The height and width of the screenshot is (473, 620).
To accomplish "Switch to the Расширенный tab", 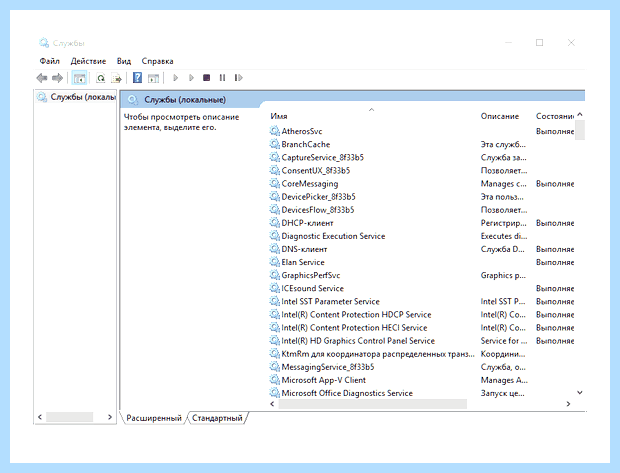I will coord(154,418).
